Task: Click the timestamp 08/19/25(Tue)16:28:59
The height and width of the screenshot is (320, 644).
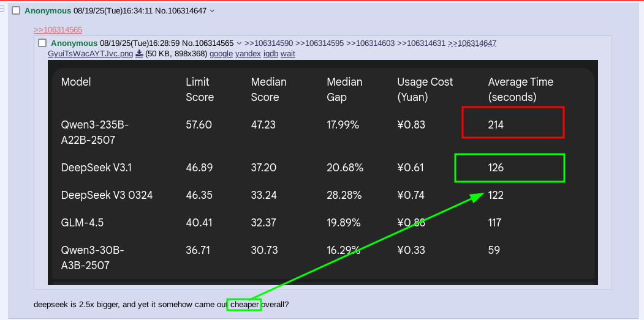Action: point(140,43)
